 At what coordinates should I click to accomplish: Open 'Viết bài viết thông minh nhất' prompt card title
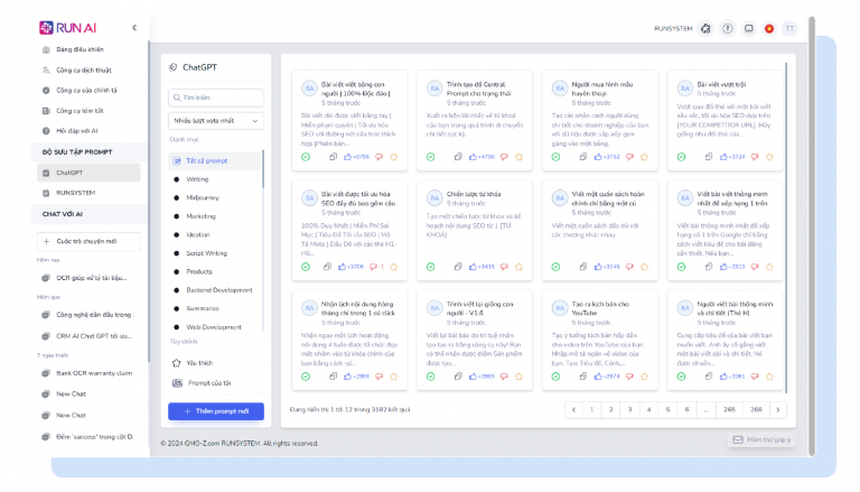[732, 199]
